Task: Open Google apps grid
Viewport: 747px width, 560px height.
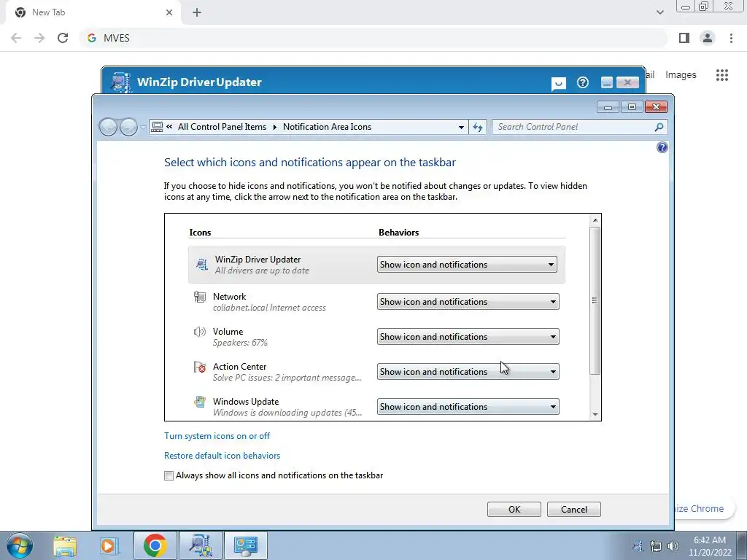Action: (721, 75)
